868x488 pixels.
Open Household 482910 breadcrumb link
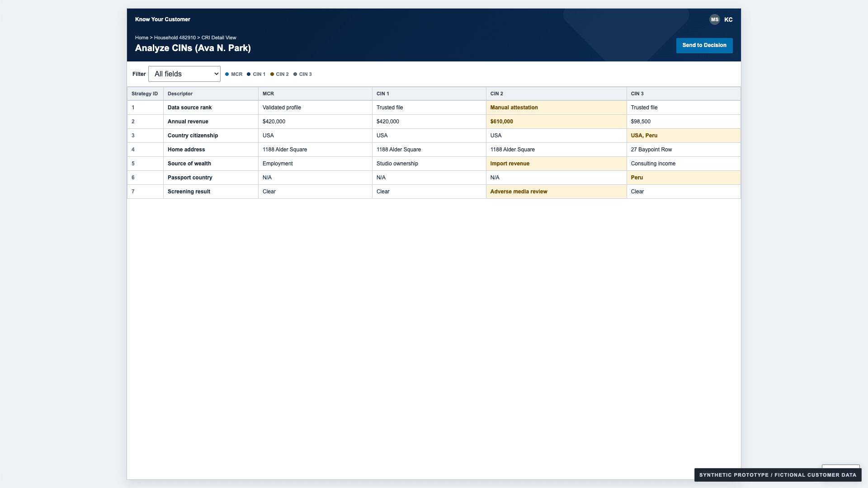[175, 38]
